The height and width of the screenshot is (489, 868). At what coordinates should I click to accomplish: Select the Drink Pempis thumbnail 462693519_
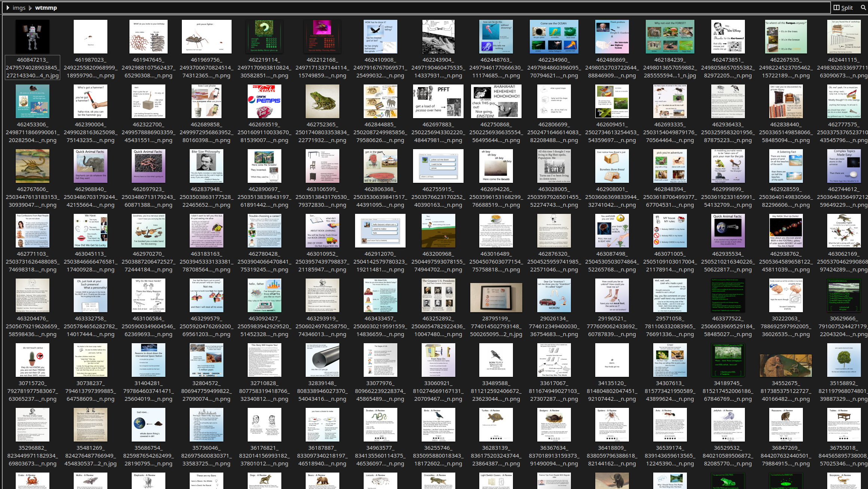coord(265,101)
